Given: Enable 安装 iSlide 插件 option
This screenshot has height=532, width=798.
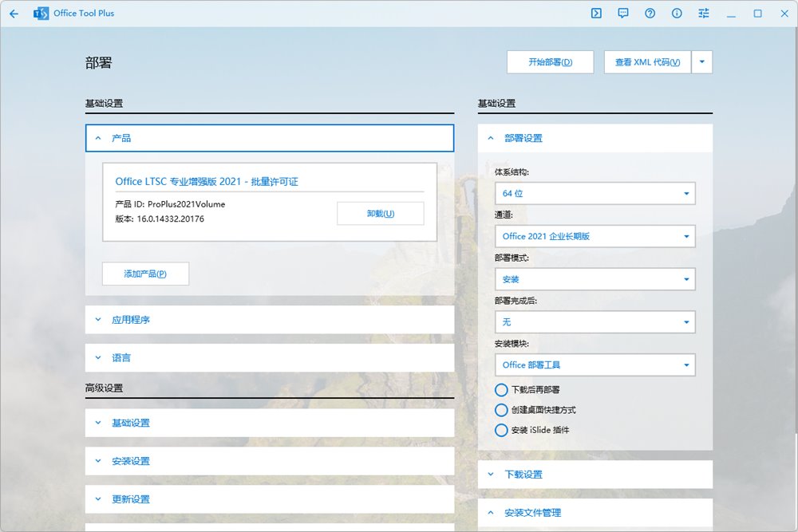Looking at the screenshot, I should click(501, 430).
